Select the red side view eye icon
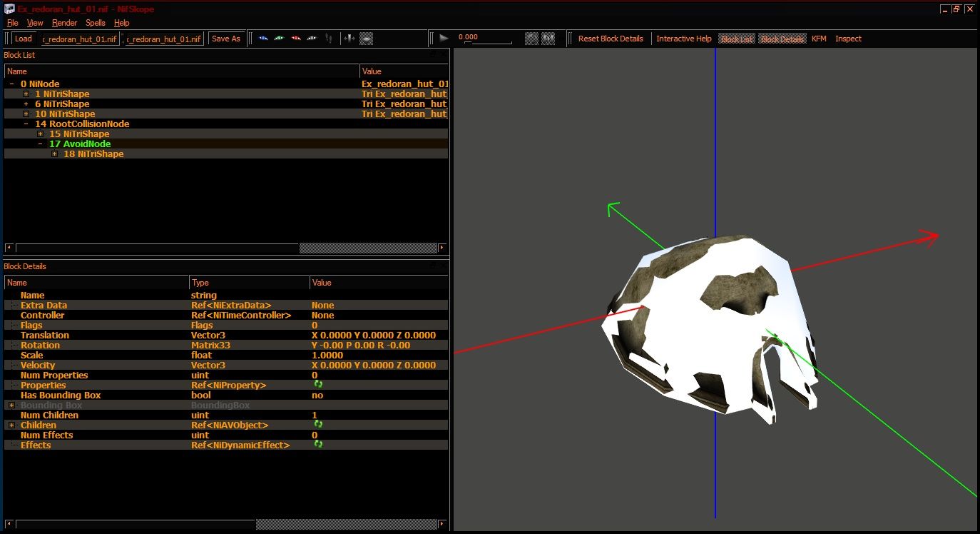 click(x=295, y=39)
